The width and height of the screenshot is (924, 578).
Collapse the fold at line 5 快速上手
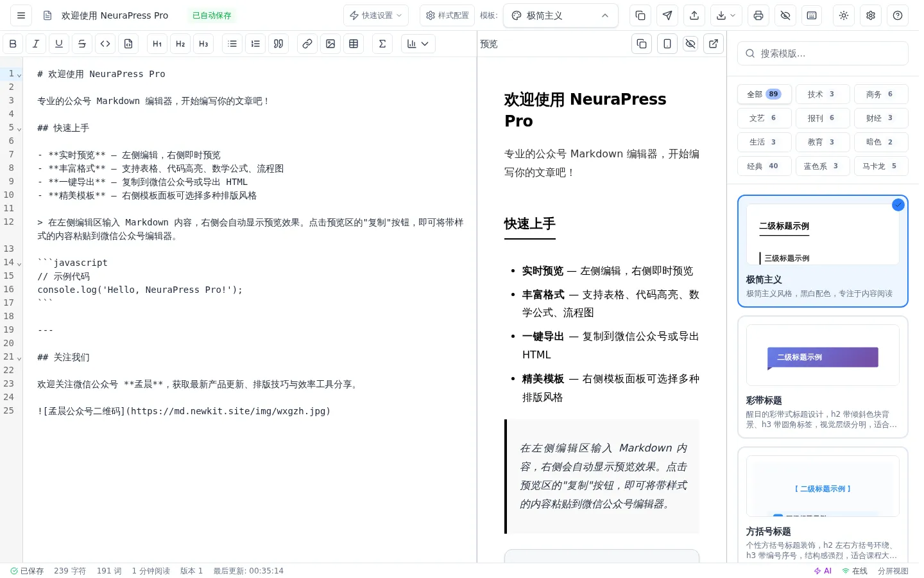pyautogui.click(x=19, y=129)
